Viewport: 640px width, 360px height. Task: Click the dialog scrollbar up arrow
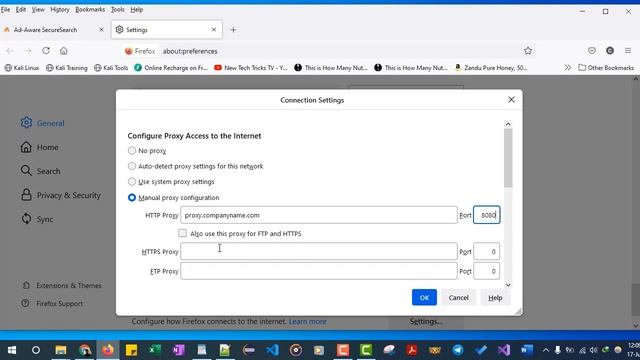(508, 124)
